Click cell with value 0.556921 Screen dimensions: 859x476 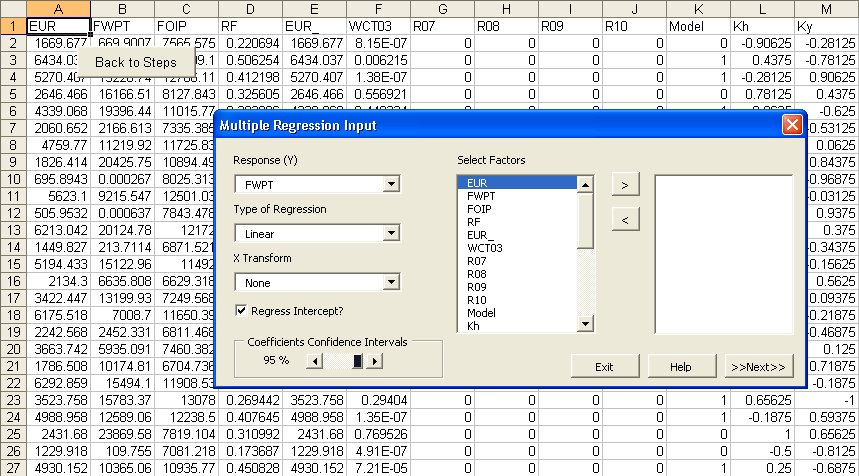(379, 94)
